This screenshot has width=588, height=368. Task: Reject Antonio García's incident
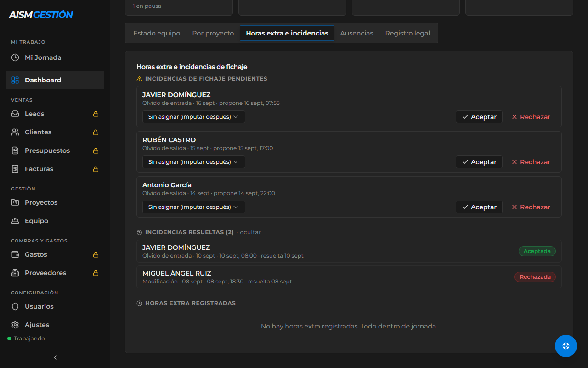[531, 207]
